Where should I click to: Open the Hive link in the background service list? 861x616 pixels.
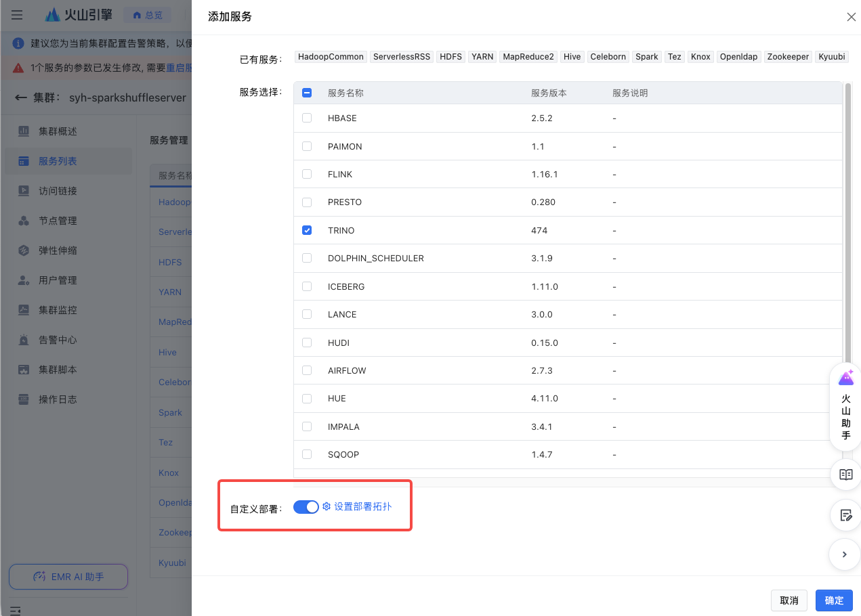click(x=167, y=352)
